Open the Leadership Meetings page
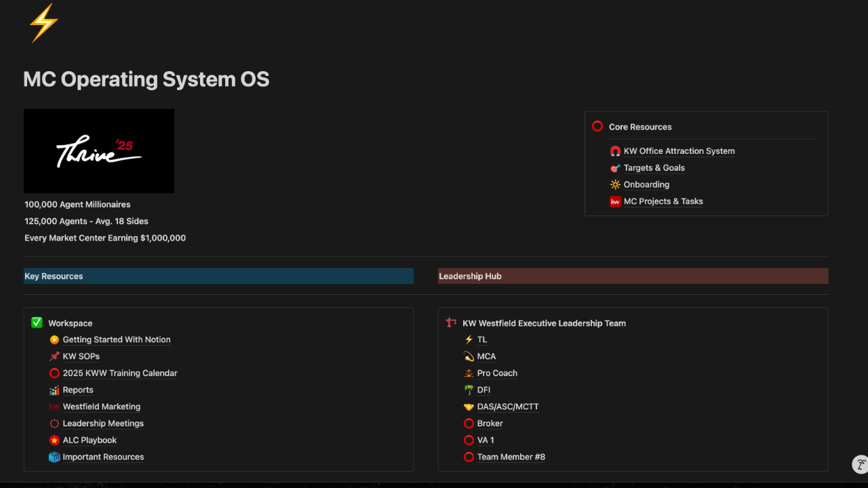Image resolution: width=868 pixels, height=488 pixels. pos(103,424)
